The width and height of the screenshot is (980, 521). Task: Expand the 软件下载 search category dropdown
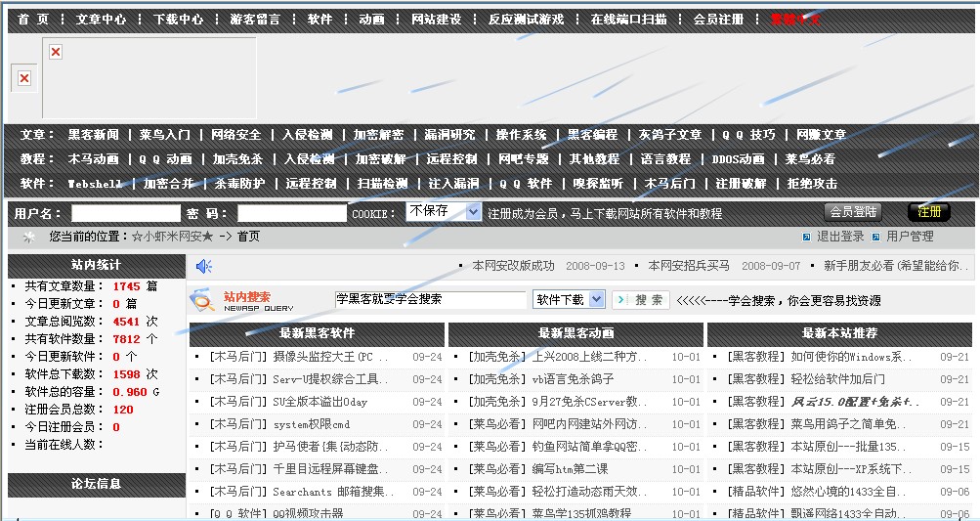[596, 300]
